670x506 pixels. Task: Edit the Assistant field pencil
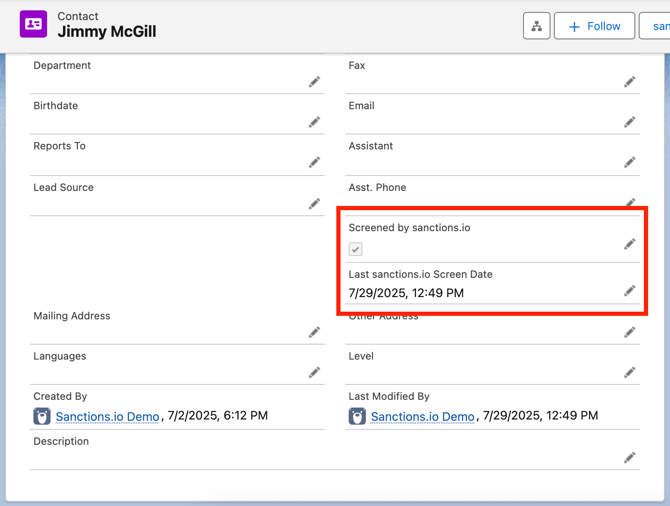629,162
